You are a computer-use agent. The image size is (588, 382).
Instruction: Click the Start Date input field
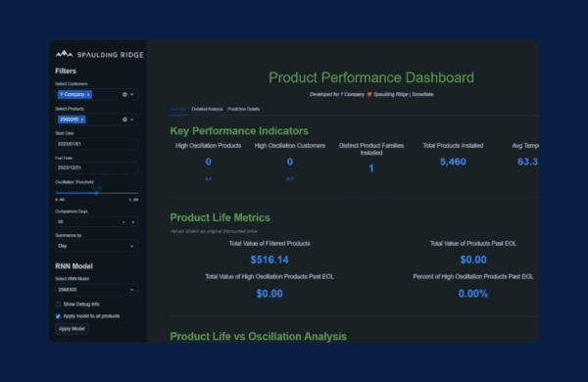click(96, 144)
